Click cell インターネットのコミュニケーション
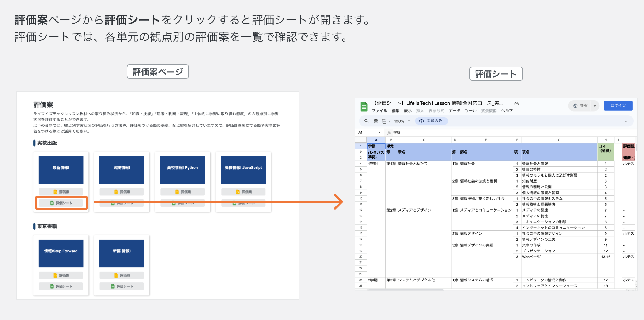This screenshot has height=320, width=644. pos(559,228)
